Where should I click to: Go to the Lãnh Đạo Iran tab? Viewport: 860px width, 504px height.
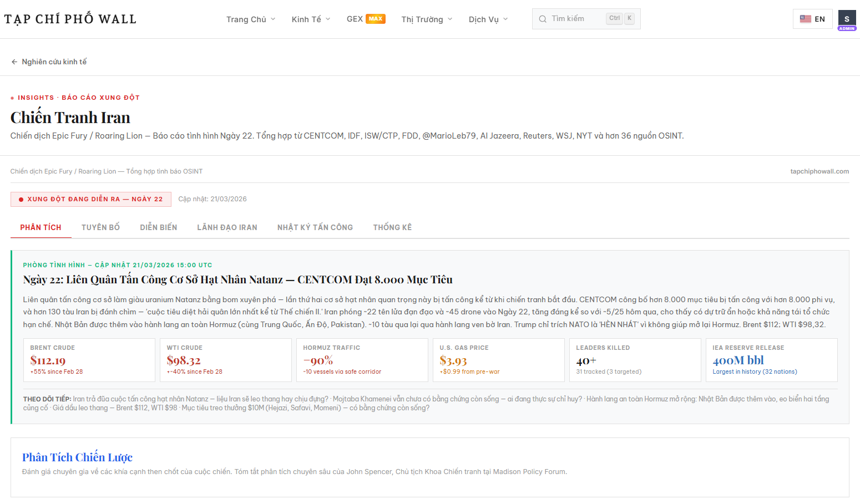click(227, 227)
